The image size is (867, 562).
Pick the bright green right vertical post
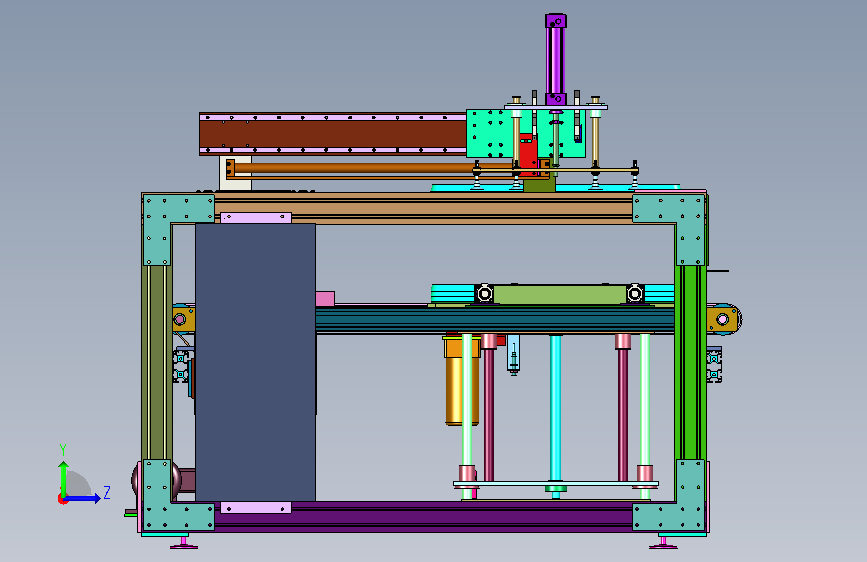tap(690, 362)
